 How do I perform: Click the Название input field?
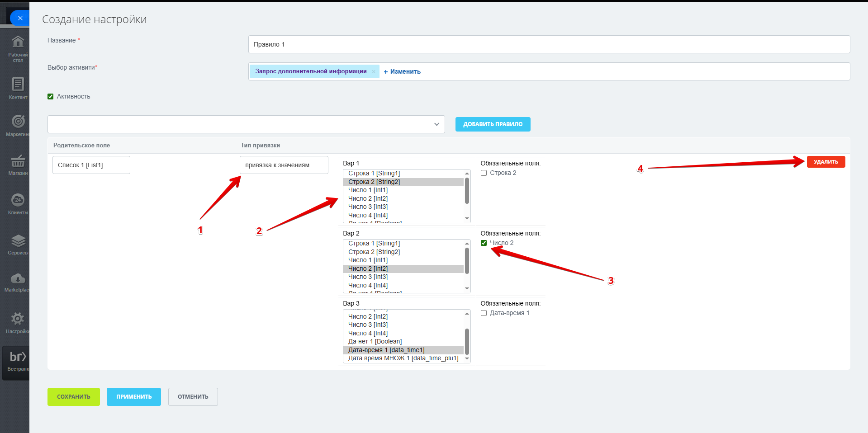[549, 44]
